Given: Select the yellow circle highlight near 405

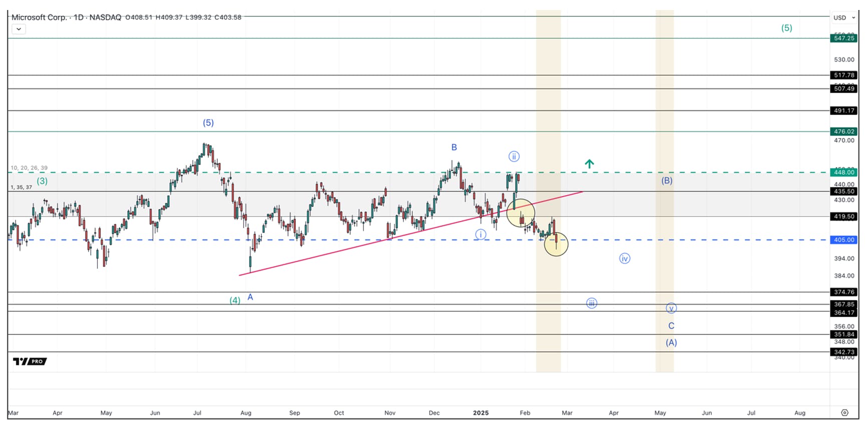Looking at the screenshot, I should pos(556,244).
